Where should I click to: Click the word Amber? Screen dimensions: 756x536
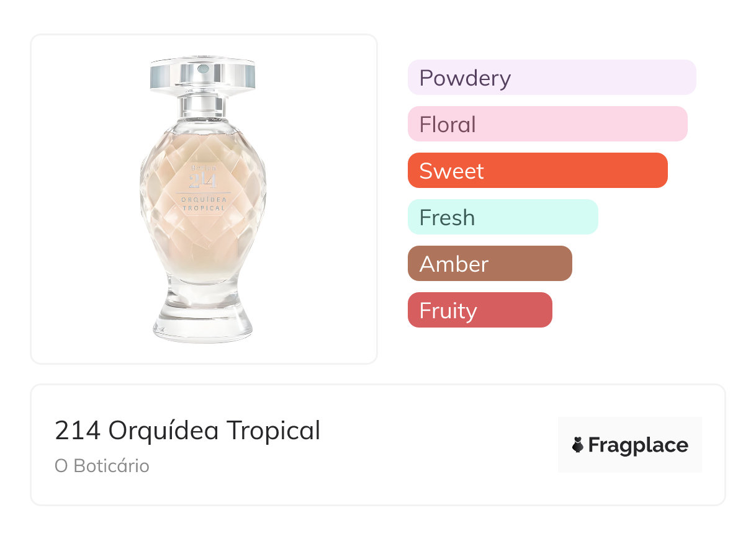[x=454, y=264]
